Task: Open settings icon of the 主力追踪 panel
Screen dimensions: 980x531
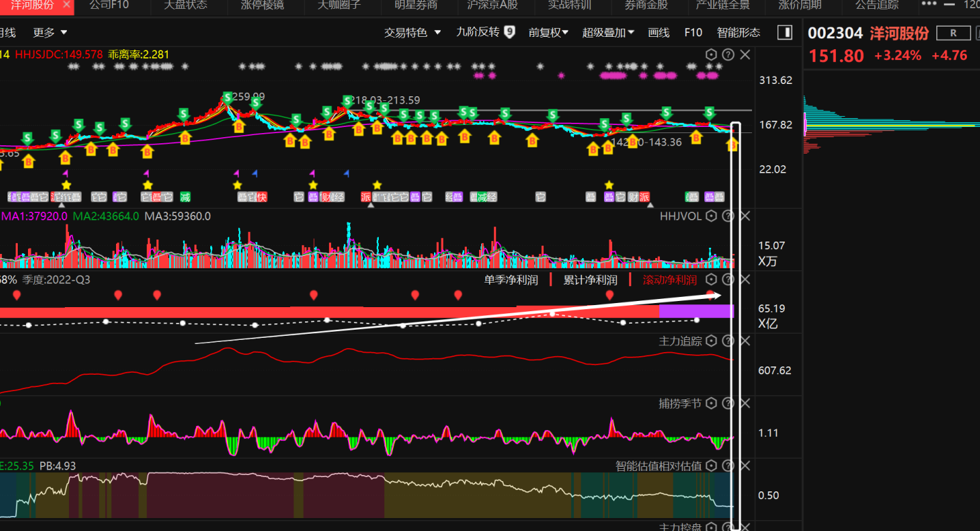Action: 711,341
